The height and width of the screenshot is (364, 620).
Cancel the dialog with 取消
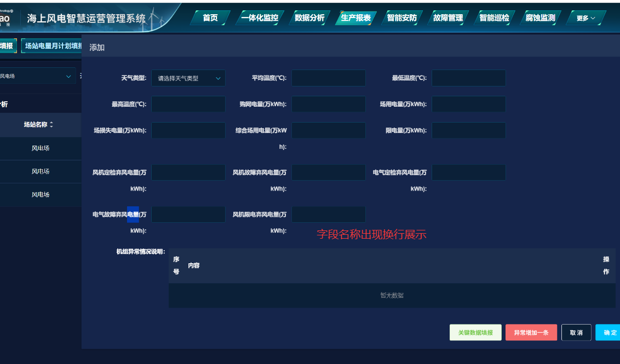(x=576, y=332)
